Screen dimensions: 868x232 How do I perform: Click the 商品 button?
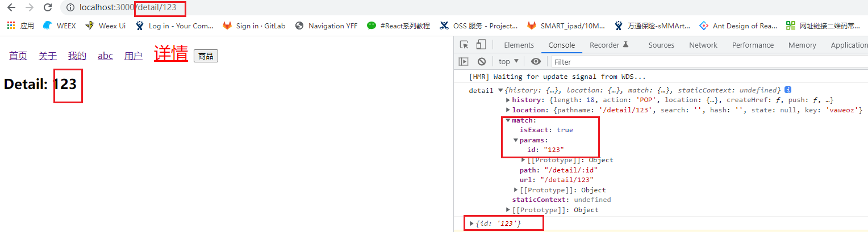click(206, 56)
